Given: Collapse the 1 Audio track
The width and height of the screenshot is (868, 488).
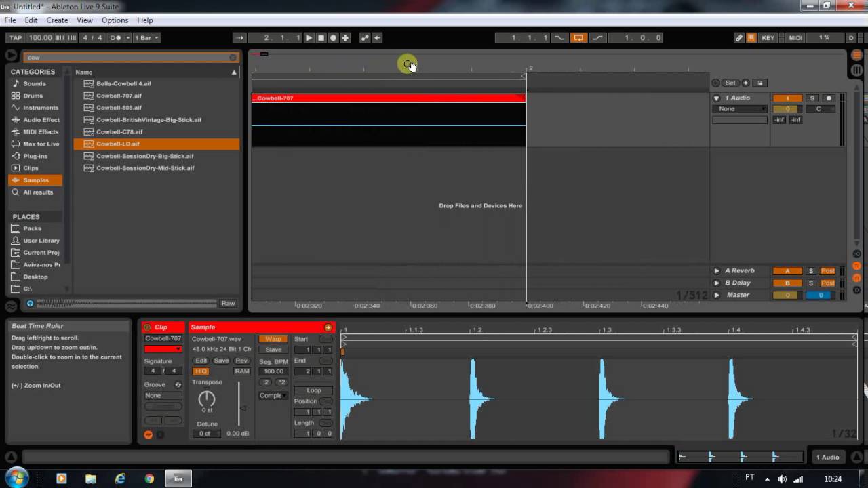Looking at the screenshot, I should (717, 98).
